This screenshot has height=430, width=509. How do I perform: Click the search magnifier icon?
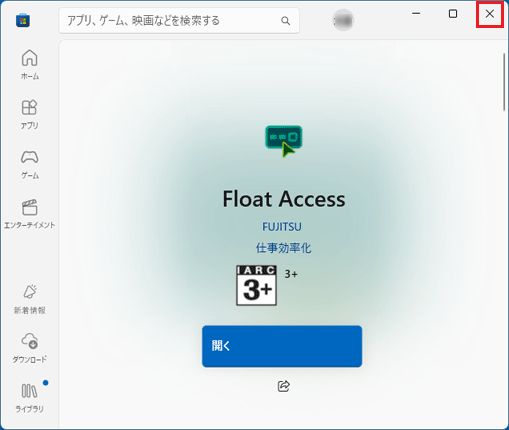(x=285, y=21)
